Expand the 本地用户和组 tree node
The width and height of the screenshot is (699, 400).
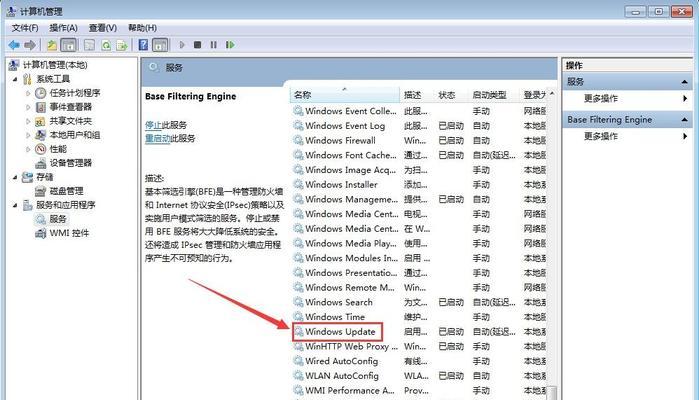click(x=28, y=135)
